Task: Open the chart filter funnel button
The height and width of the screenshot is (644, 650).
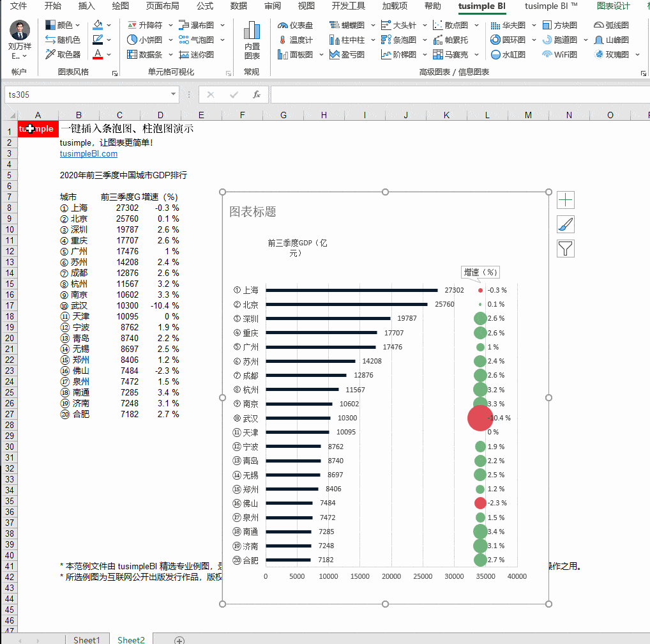Action: tap(566, 249)
